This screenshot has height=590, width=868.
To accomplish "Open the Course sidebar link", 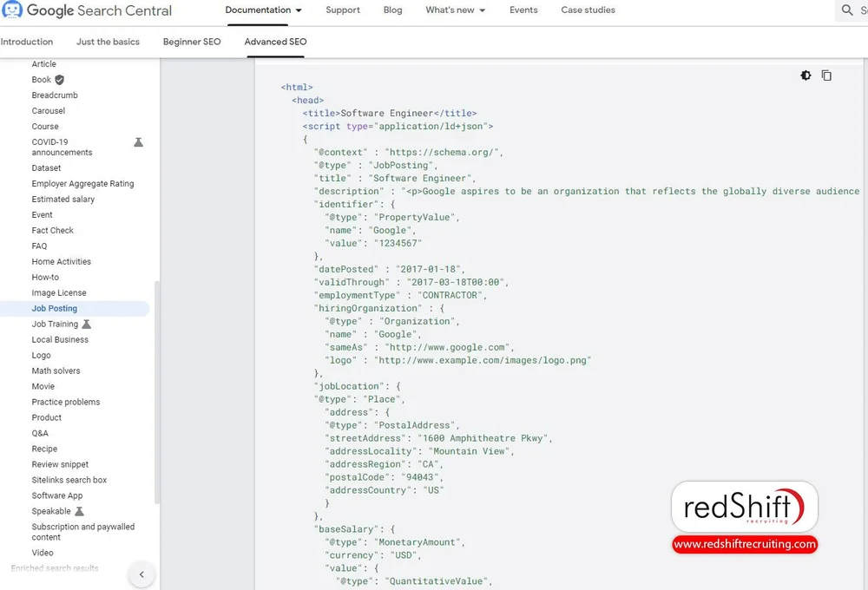I will [x=45, y=126].
